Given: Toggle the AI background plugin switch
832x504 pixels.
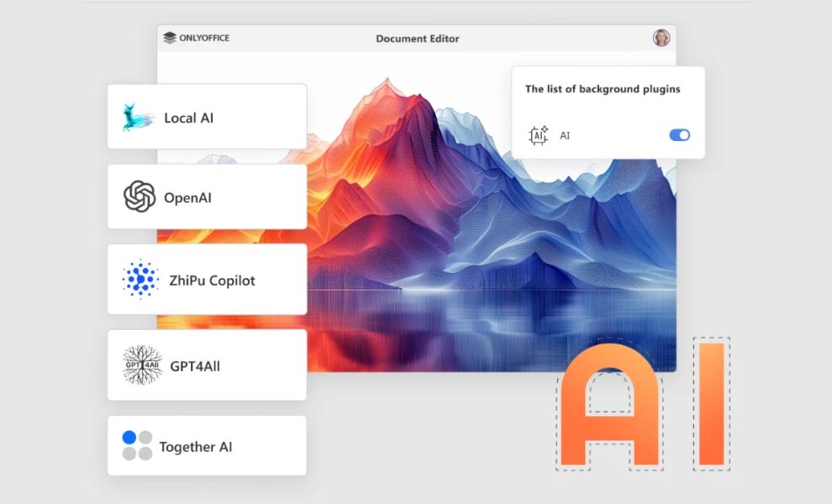Looking at the screenshot, I should tap(679, 135).
